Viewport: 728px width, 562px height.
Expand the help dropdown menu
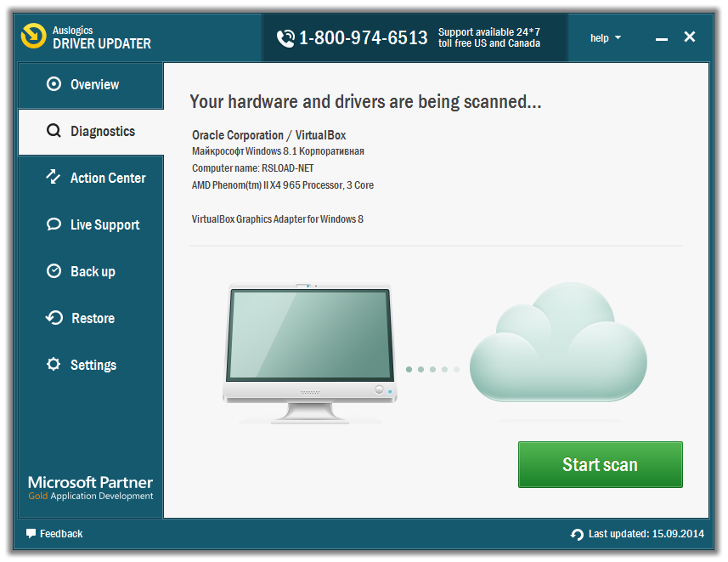click(x=605, y=37)
